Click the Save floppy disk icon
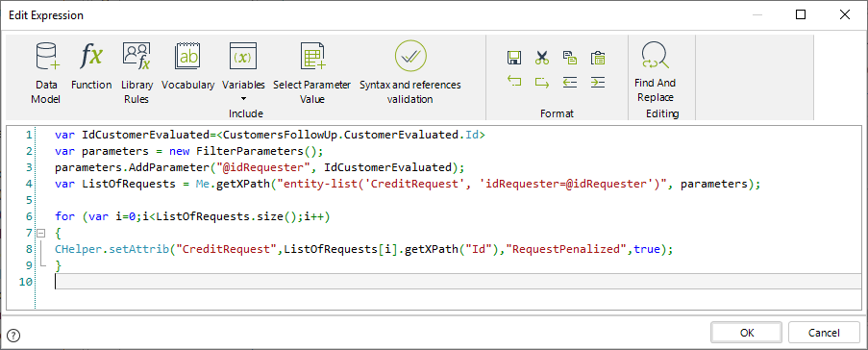Viewport: 868px width, 350px height. [x=514, y=58]
